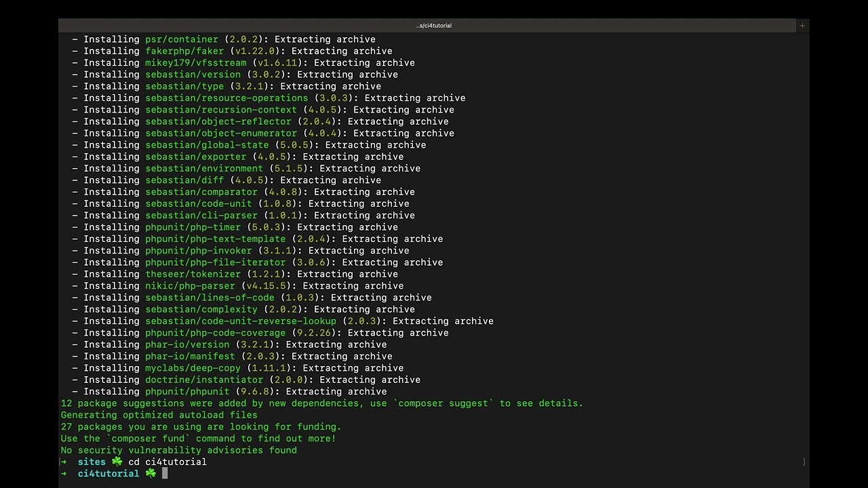Click the phpunit/phpunit package name

pos(187,392)
